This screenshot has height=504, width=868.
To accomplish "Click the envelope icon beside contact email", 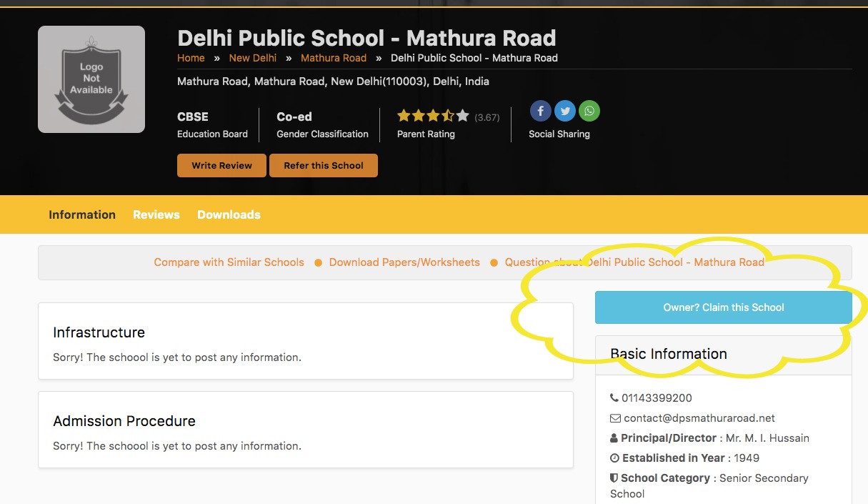I will (x=615, y=417).
